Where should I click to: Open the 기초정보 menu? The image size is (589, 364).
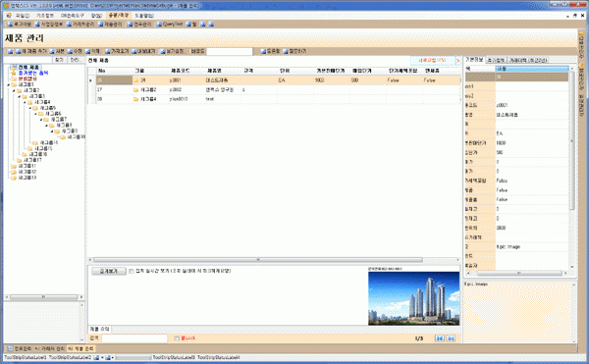click(45, 16)
